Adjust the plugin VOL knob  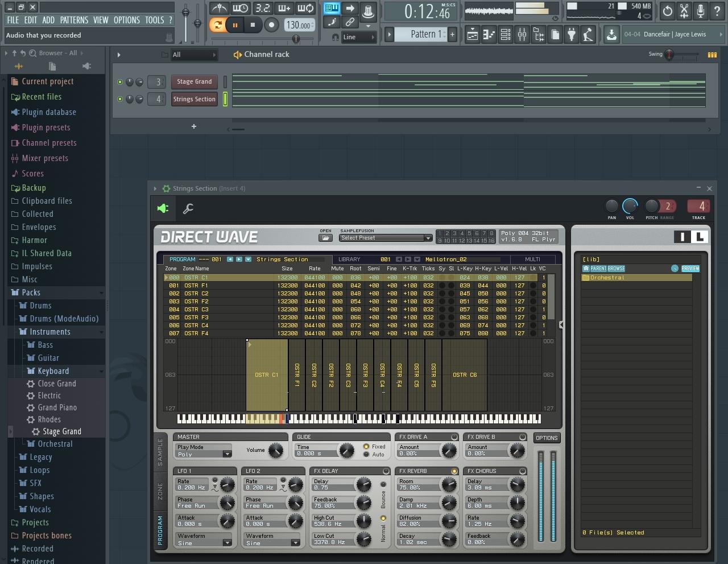pos(630,206)
